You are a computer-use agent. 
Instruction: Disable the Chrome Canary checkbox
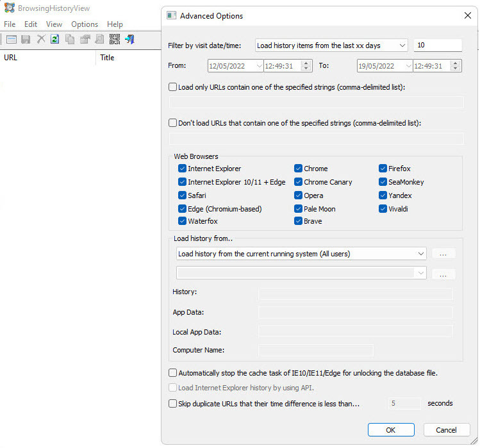click(x=299, y=182)
